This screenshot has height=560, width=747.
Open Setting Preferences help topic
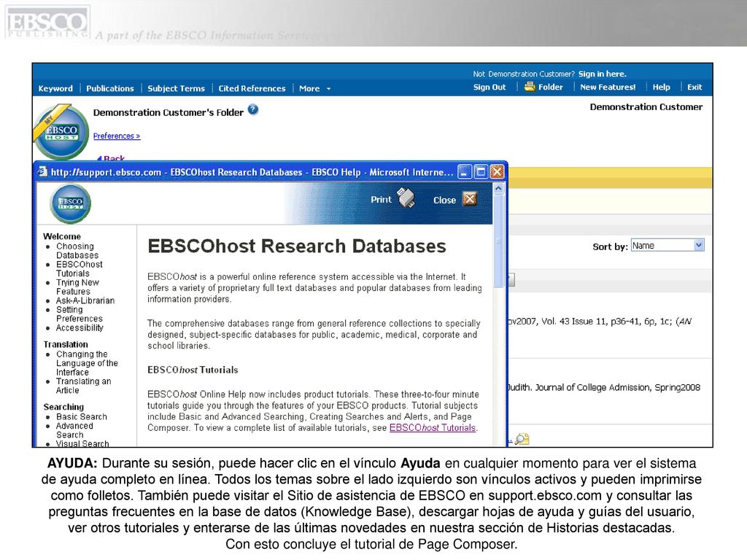[x=79, y=314]
